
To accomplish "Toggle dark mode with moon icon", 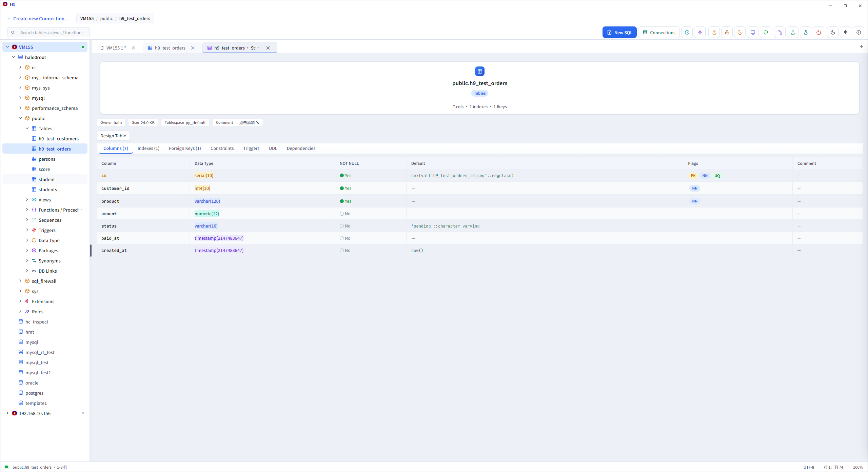I will click(833, 33).
